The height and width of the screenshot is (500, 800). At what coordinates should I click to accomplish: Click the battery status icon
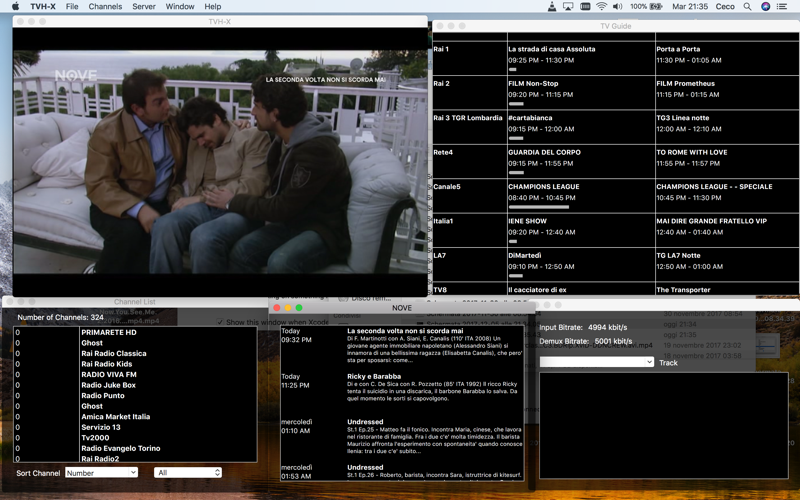(x=656, y=7)
